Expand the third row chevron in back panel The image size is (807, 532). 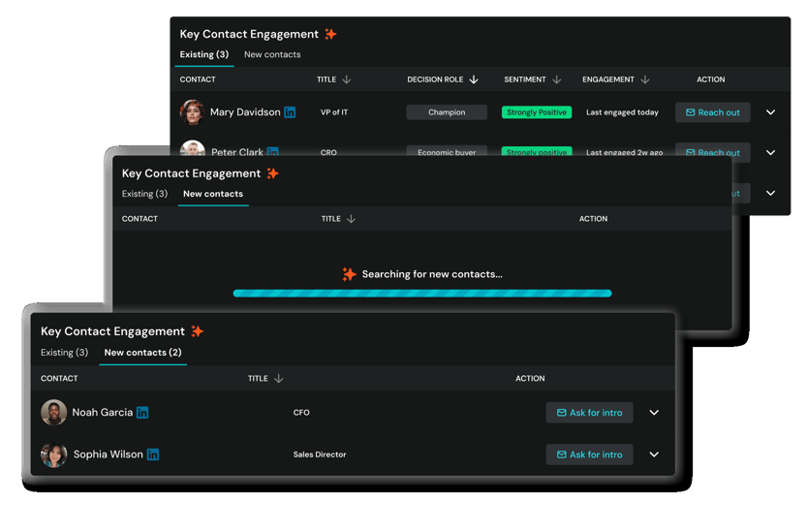pos(770,193)
